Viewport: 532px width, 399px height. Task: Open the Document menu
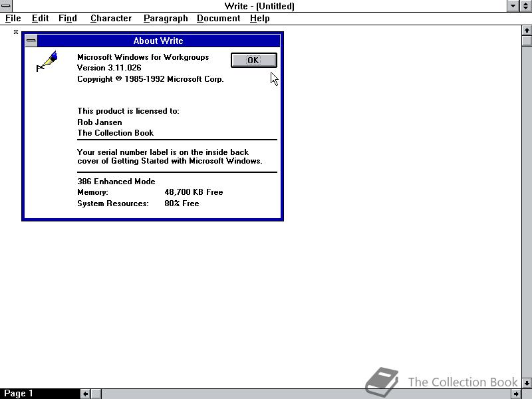click(219, 19)
